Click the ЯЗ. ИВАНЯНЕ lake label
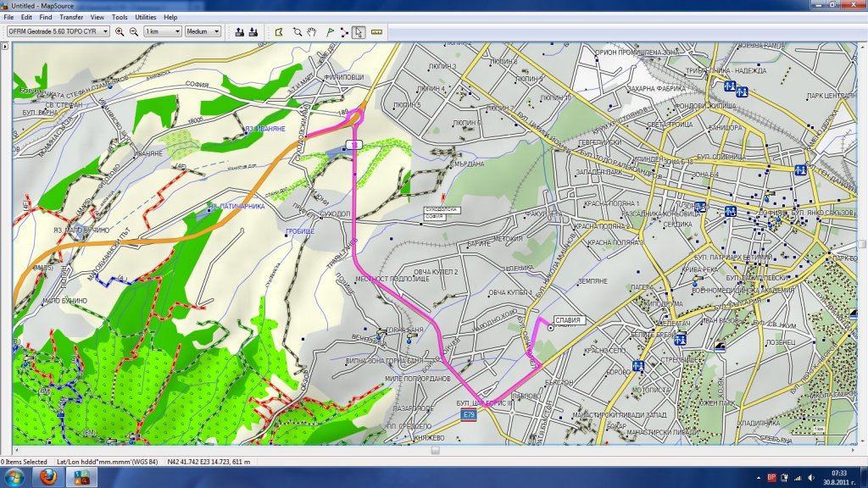The image size is (868, 488). (265, 129)
